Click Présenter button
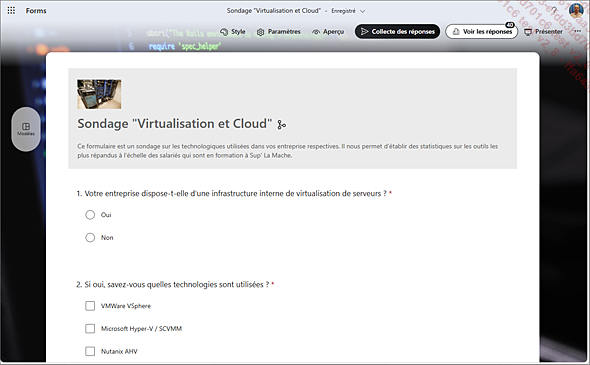Screen dimensions: 590x365 click(x=544, y=32)
